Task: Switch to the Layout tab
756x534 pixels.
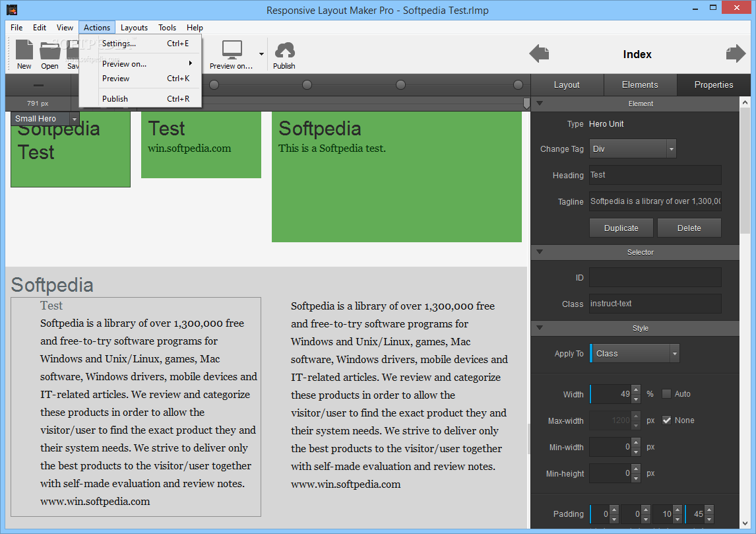Action: pos(567,85)
